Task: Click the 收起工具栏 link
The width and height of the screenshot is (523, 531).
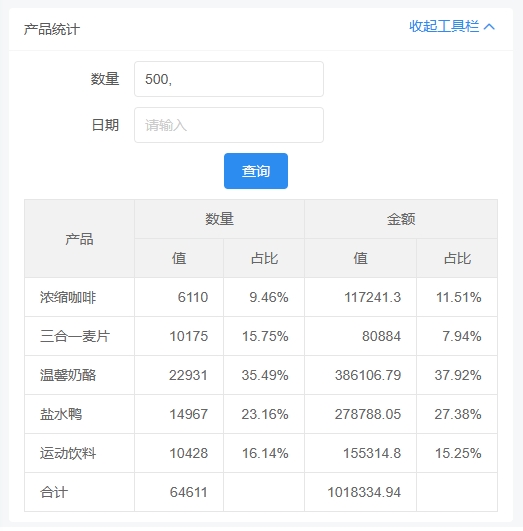Action: (x=444, y=26)
